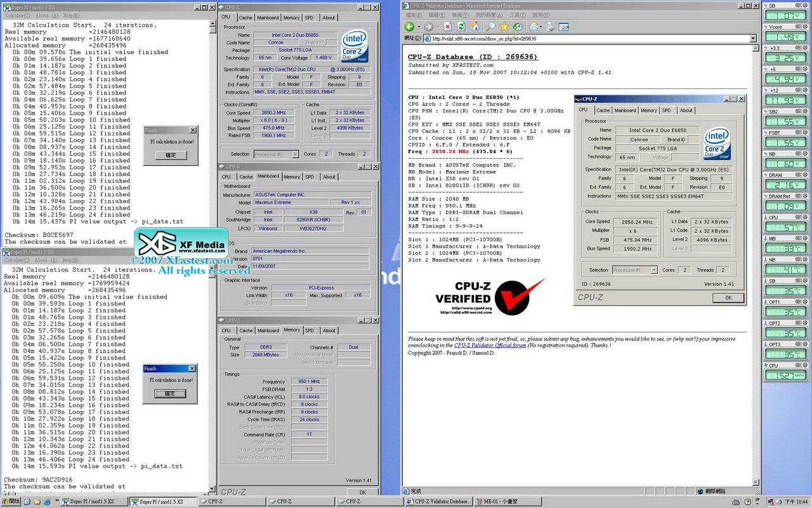Open the Windows Start button
Image resolution: width=812 pixels, height=508 pixels.
[11, 502]
